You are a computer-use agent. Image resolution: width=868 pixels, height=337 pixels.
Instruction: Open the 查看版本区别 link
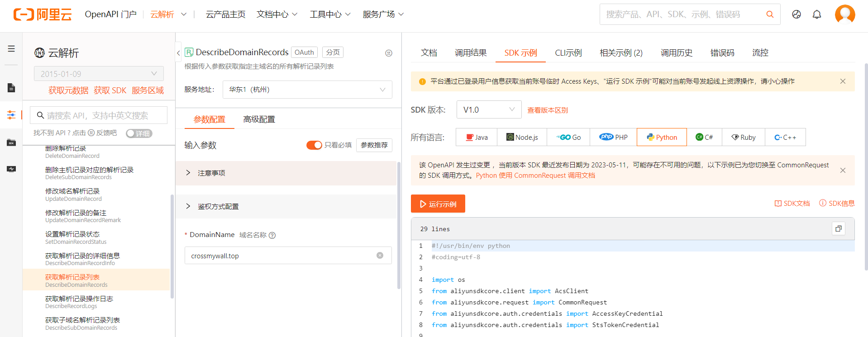pos(548,110)
